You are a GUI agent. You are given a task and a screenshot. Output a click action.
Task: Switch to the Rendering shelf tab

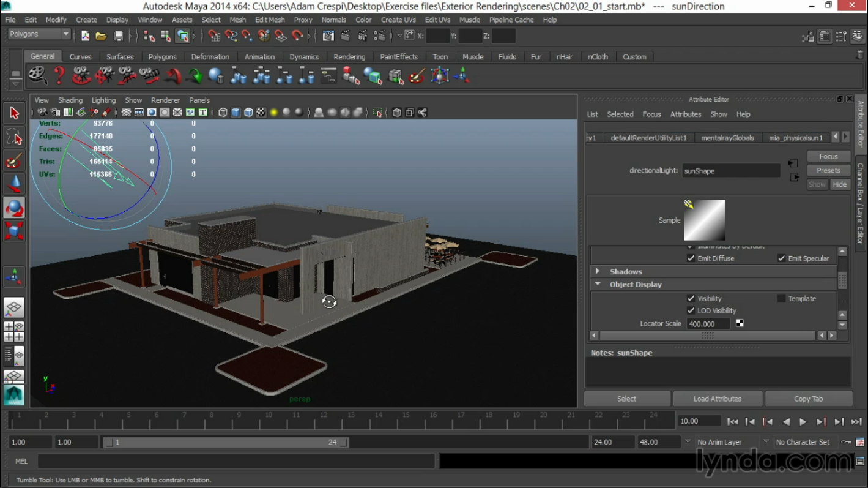(x=349, y=57)
